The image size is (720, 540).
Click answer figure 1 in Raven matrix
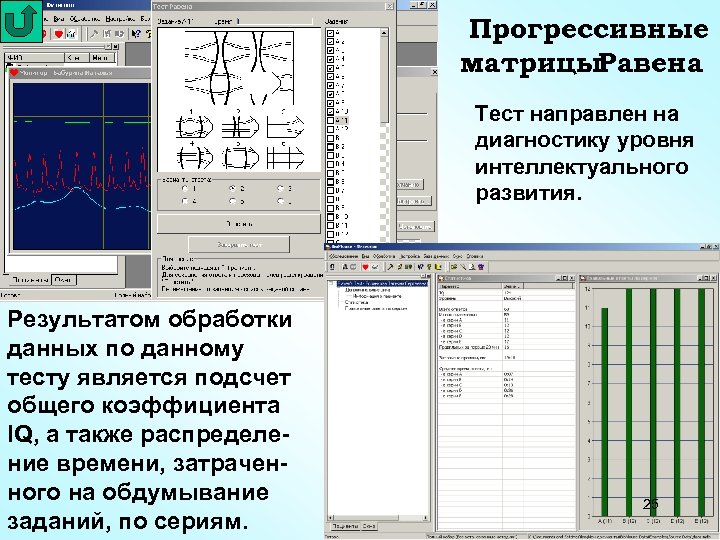coord(194,126)
